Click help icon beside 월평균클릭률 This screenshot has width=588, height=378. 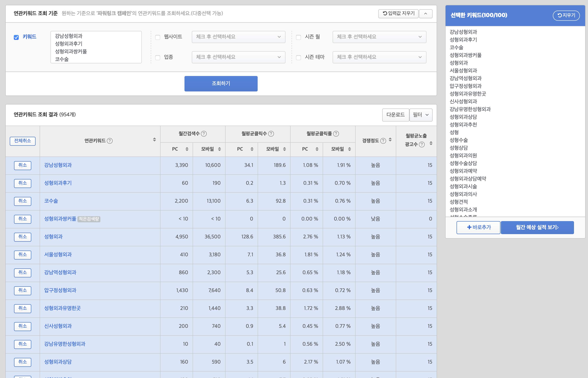(x=336, y=134)
